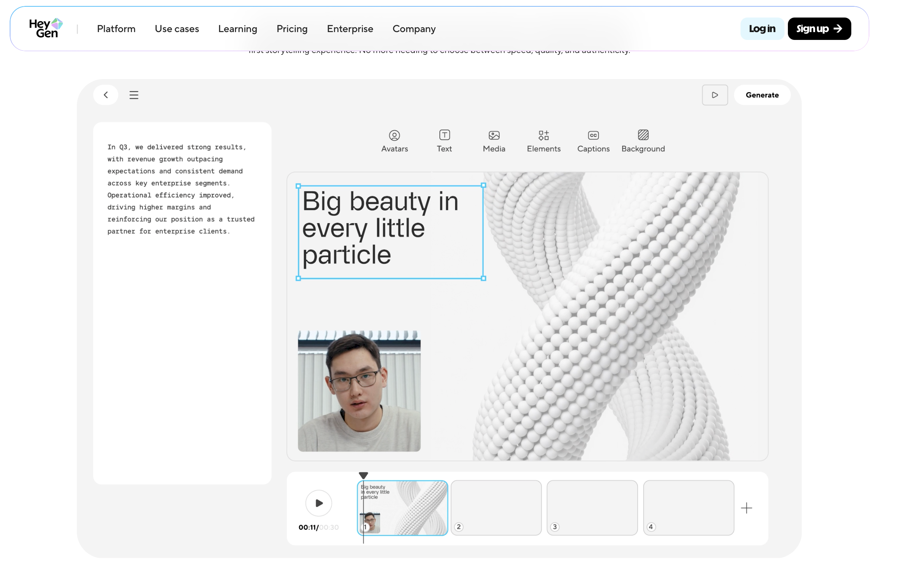
Task: Select the Text tool icon
Action: [x=444, y=135]
